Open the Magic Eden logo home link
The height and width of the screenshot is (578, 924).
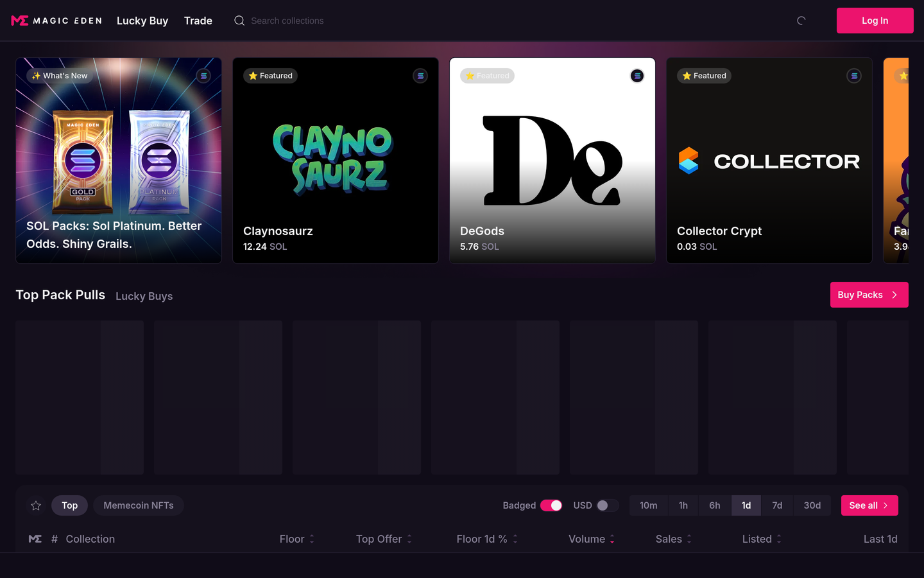(x=56, y=21)
